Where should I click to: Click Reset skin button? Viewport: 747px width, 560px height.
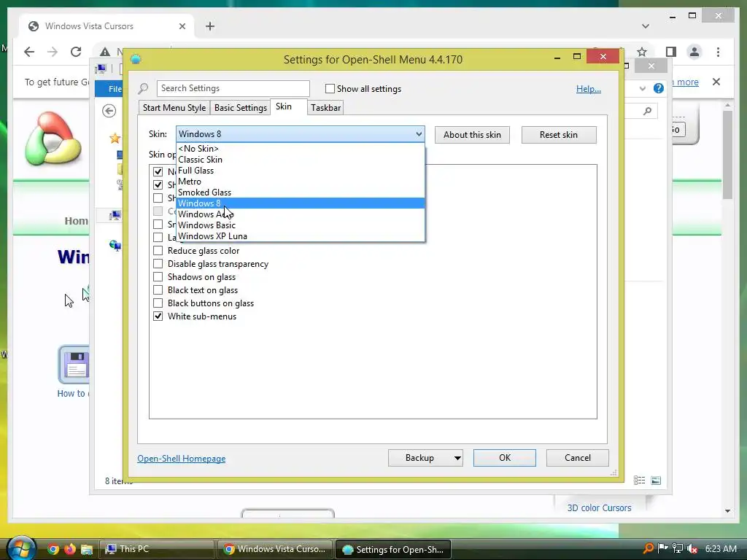click(x=559, y=135)
